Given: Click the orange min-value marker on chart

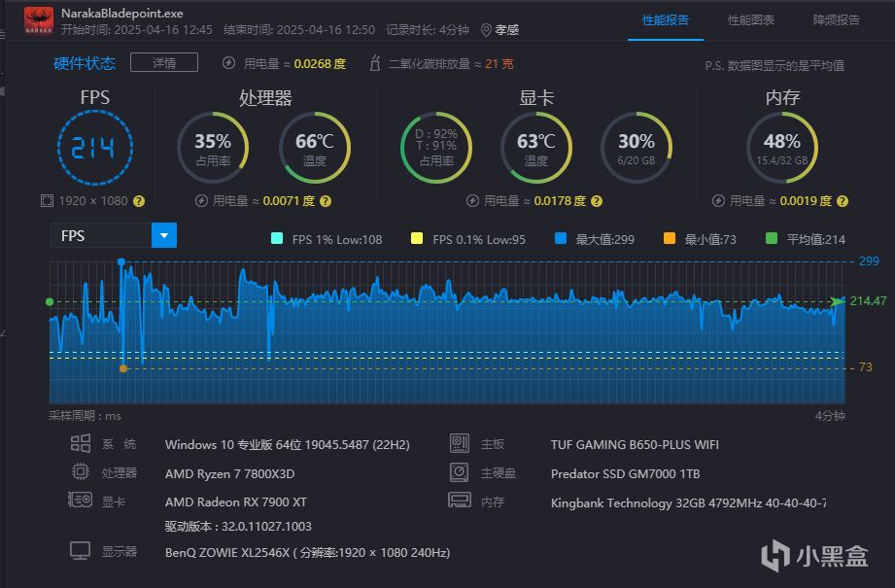Looking at the screenshot, I should pyautogui.click(x=123, y=368).
